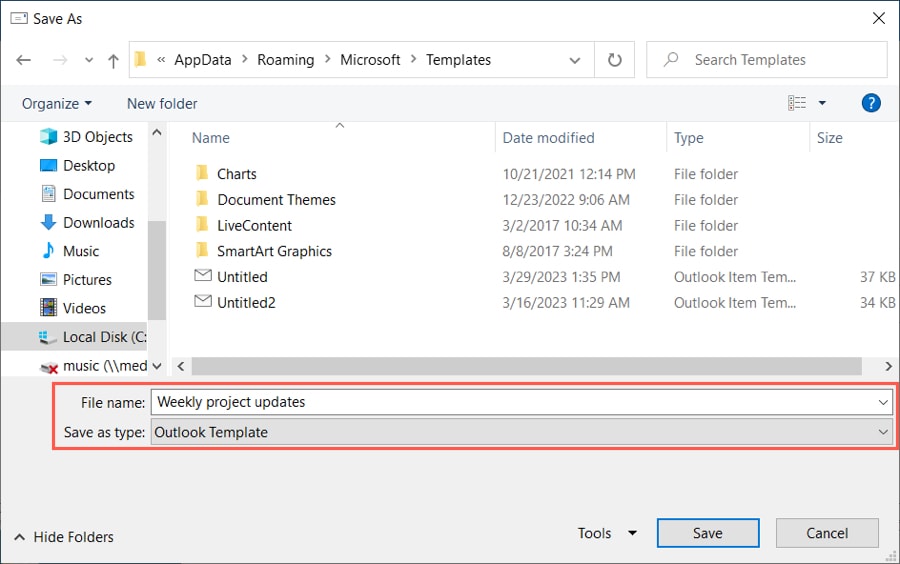Select Desktop in the navigation pane
Viewport: 900px width, 564px height.
coord(77,165)
